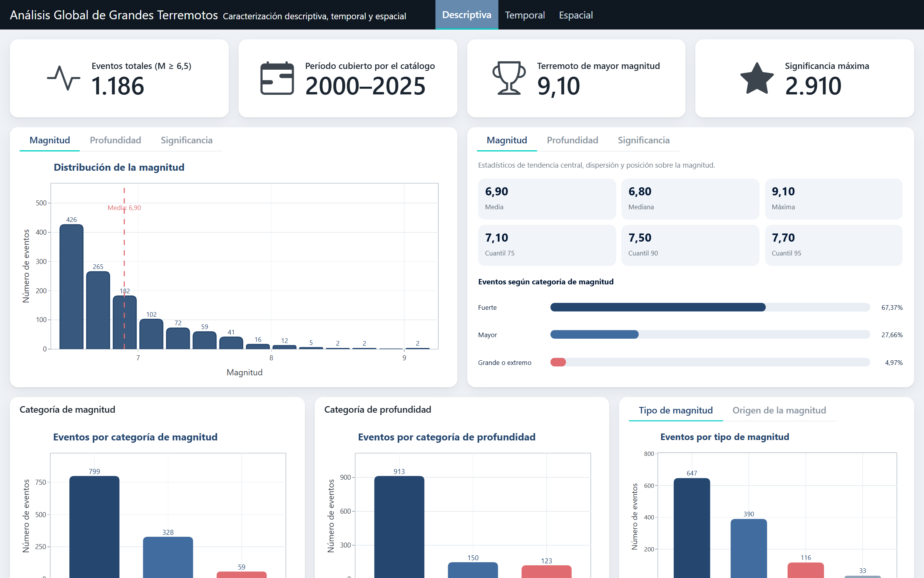Click the period value 2000–2025

(365, 86)
